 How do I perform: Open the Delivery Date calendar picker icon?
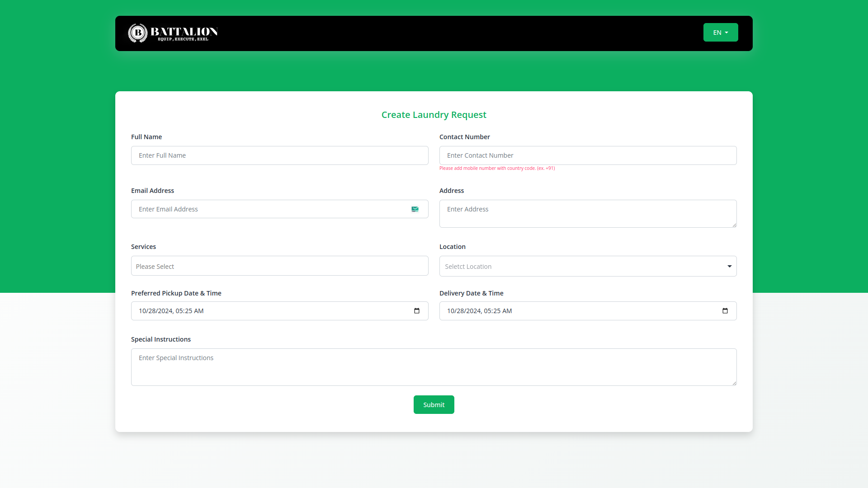tap(725, 311)
